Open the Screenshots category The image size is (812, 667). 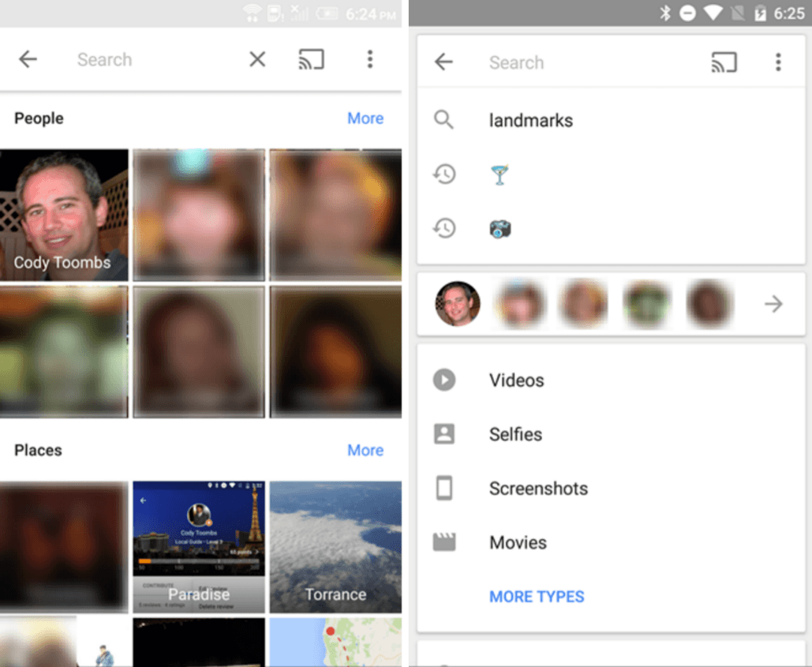click(538, 489)
